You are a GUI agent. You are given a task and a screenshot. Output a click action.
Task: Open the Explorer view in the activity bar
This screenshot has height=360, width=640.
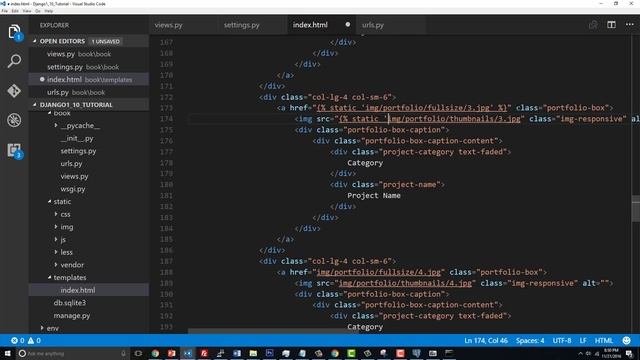click(x=14, y=31)
